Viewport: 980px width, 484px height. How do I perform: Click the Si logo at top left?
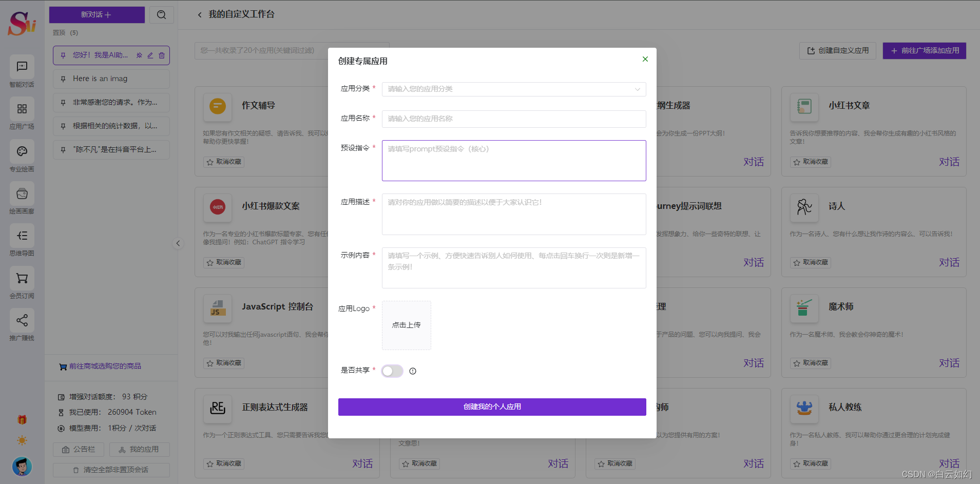(22, 23)
